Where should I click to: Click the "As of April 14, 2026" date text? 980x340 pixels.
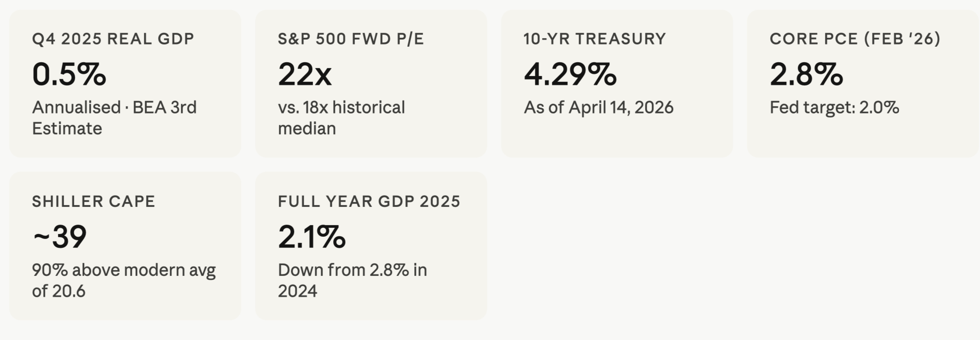(x=598, y=108)
